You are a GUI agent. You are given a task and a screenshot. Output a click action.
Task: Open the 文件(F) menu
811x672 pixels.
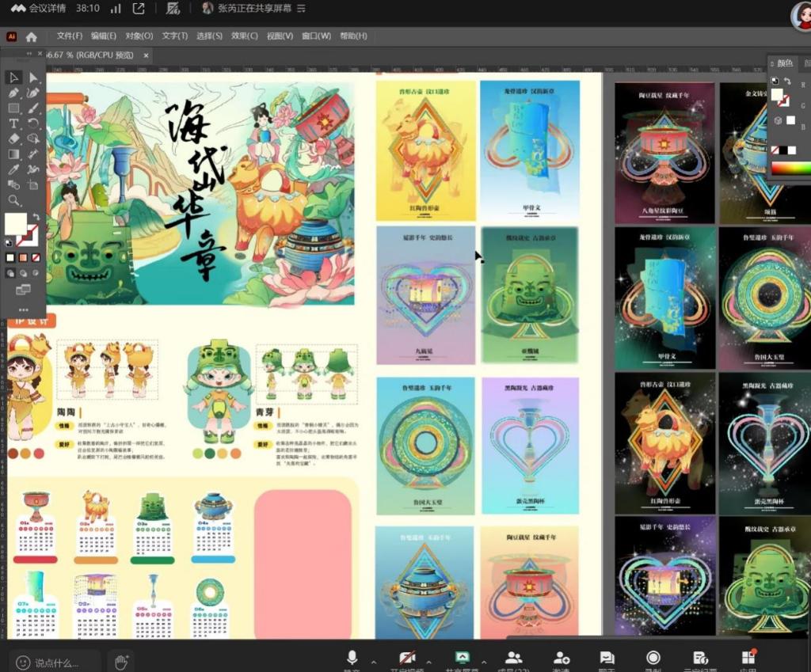pyautogui.click(x=70, y=36)
